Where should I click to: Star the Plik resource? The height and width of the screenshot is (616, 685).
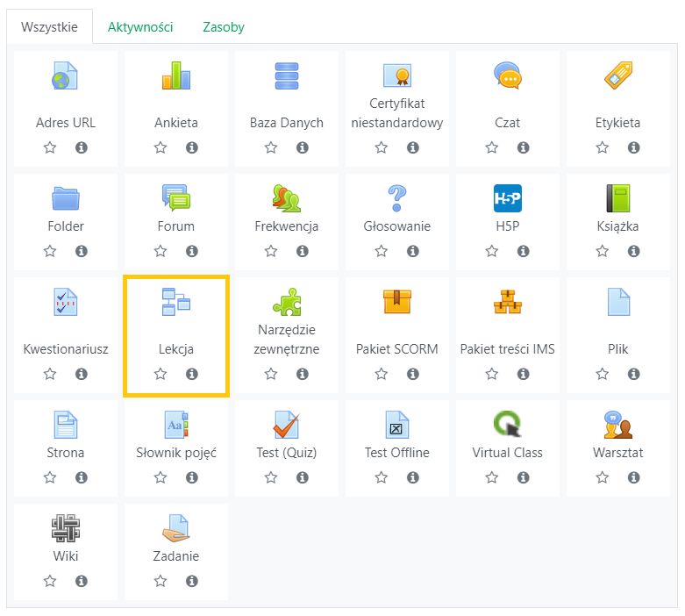[x=603, y=374]
